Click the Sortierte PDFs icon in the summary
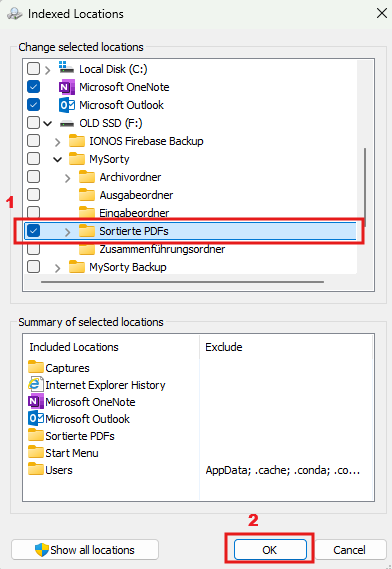The width and height of the screenshot is (392, 569). click(36, 435)
